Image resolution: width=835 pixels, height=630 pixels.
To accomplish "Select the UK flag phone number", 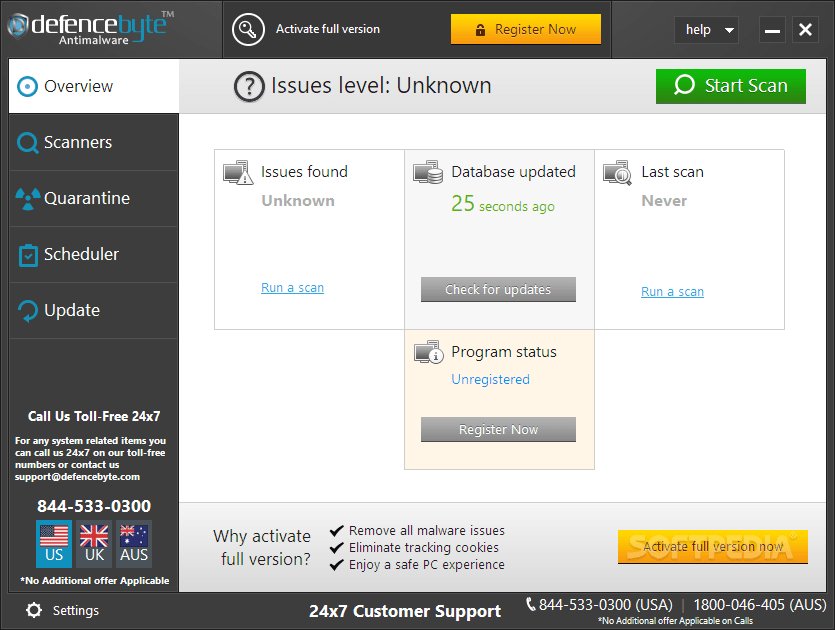I will [94, 543].
